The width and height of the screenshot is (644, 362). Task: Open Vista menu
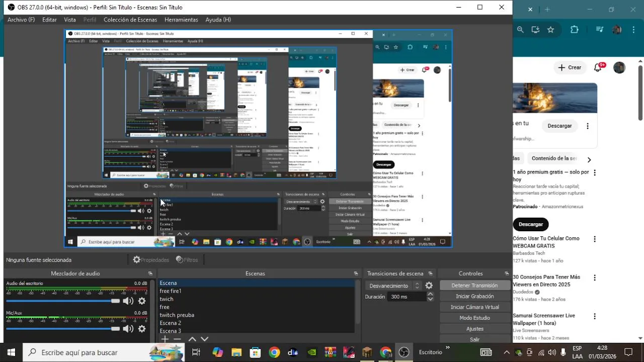tap(70, 20)
